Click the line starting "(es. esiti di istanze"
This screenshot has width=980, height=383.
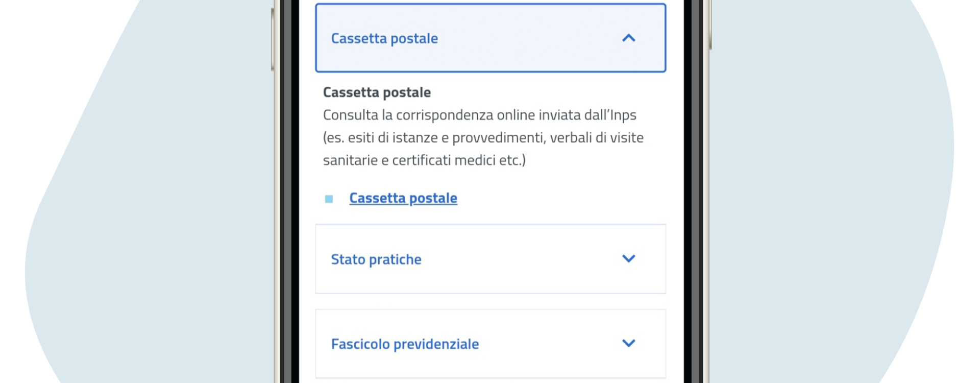point(483,137)
